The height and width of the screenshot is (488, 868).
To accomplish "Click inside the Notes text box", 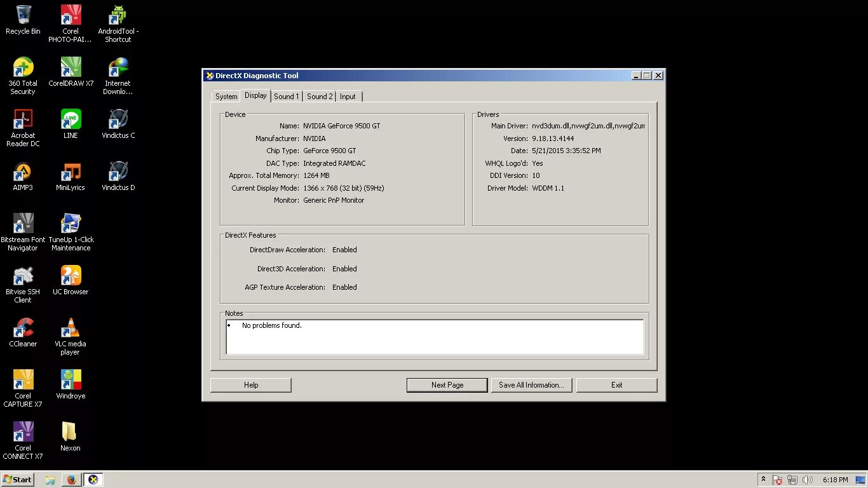I will pyautogui.click(x=435, y=337).
